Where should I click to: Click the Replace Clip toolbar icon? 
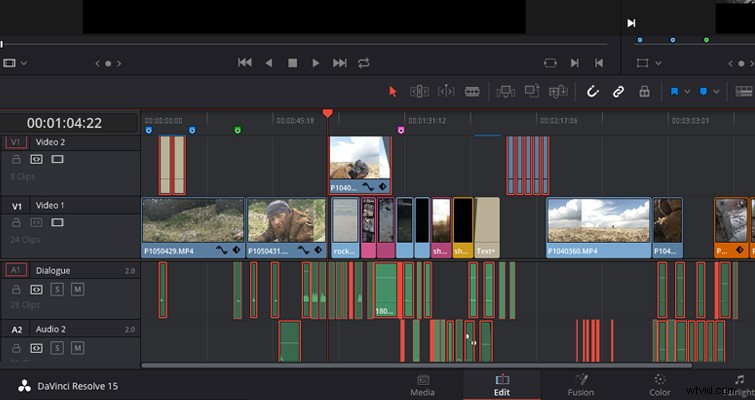558,91
